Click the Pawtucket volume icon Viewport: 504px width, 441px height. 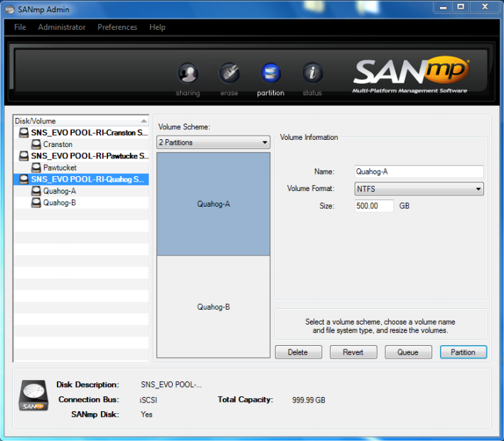[36, 168]
